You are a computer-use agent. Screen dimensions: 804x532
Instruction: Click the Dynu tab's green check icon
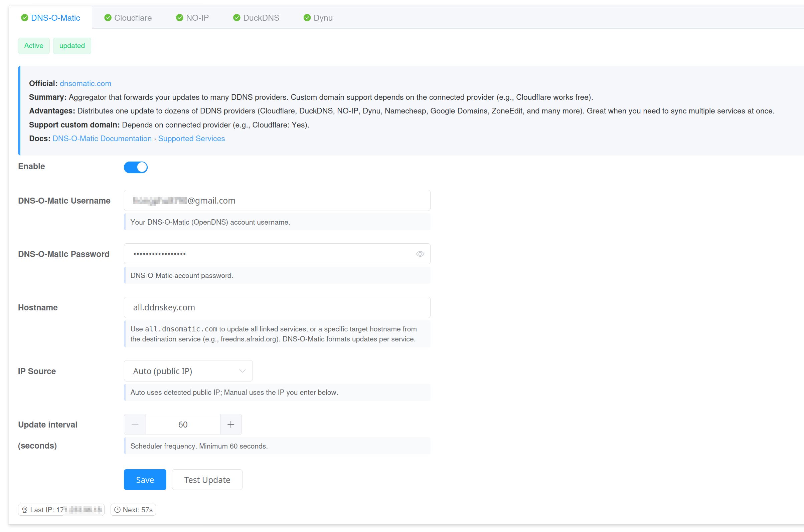pos(307,18)
